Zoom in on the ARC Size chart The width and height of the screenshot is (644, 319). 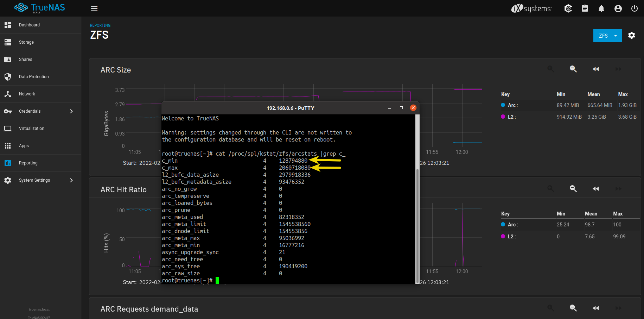coord(551,69)
